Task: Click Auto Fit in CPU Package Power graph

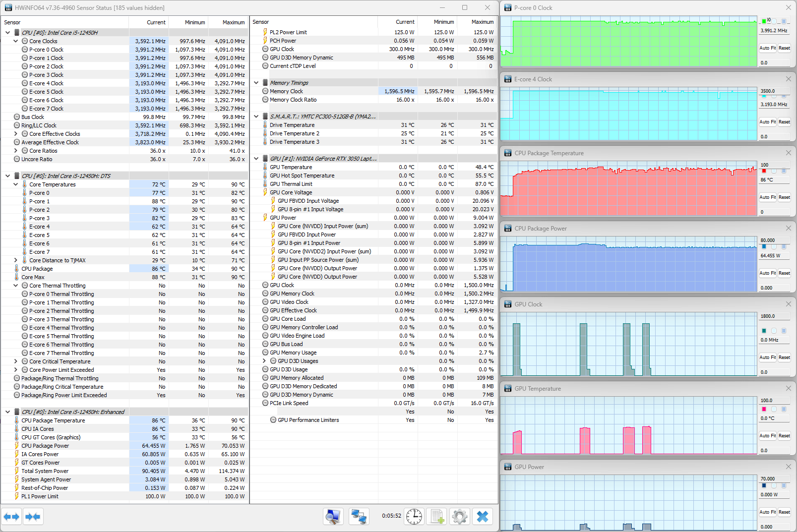Action: coord(767,273)
